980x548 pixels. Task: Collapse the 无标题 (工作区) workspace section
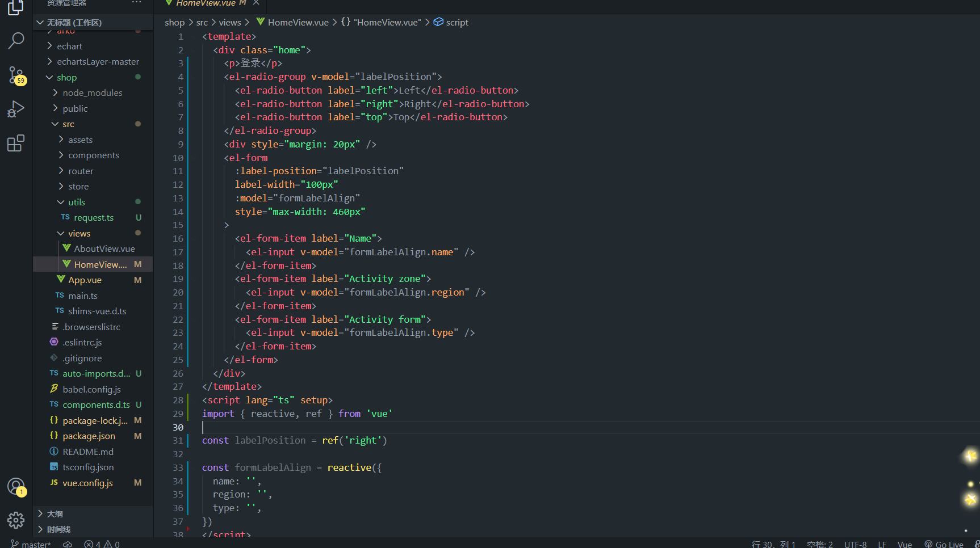pos(94,23)
